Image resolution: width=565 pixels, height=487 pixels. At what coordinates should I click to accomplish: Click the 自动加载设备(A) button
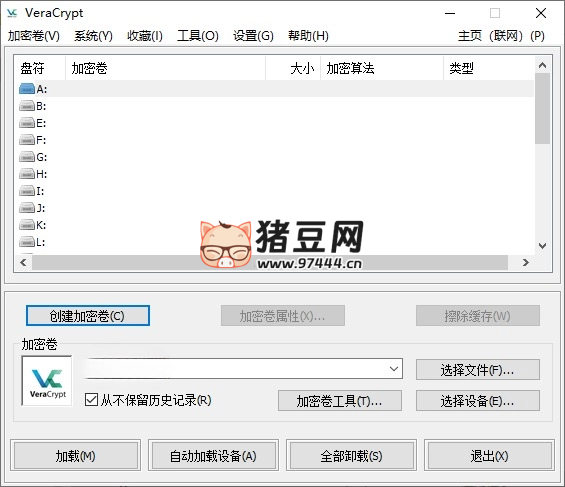coord(213,456)
